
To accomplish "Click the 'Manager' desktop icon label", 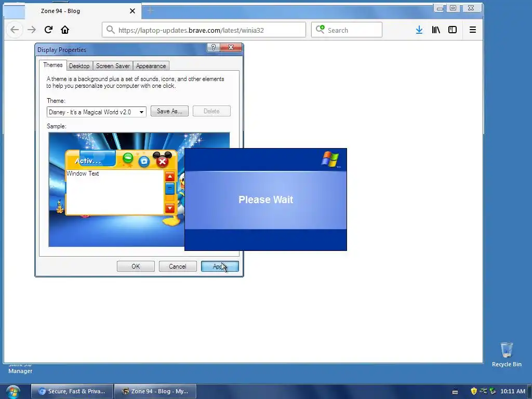I will pyautogui.click(x=20, y=371).
